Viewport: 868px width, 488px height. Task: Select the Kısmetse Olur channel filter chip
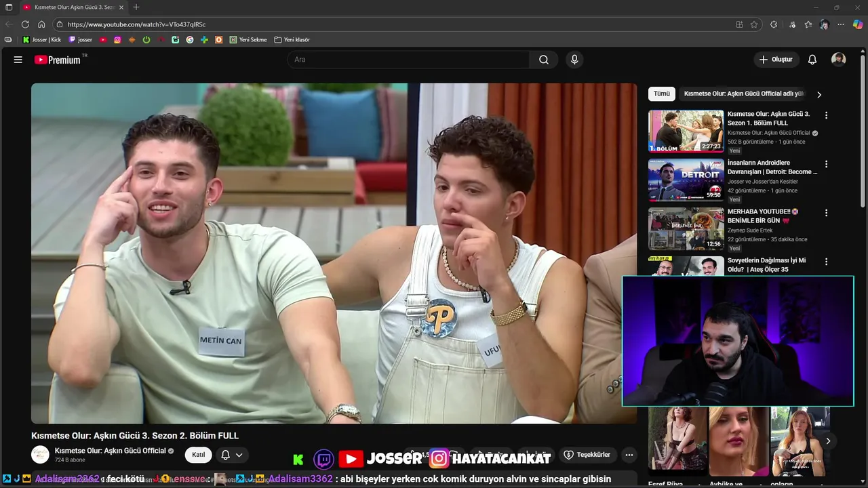point(744,94)
